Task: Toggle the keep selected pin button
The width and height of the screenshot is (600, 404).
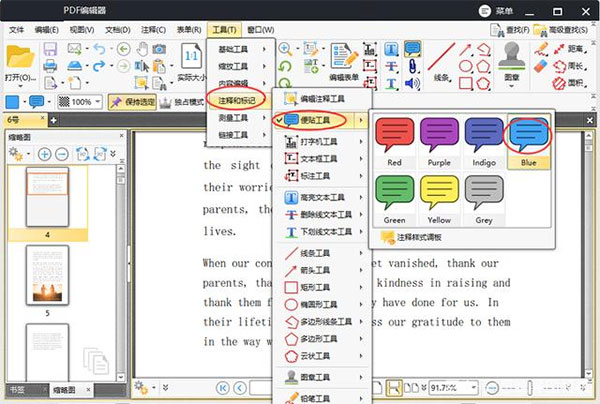Action: click(132, 102)
